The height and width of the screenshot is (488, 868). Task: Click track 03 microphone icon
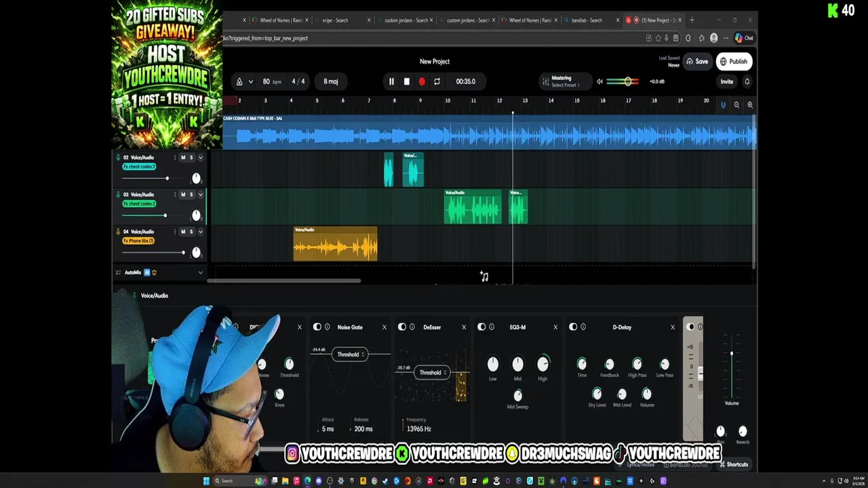pyautogui.click(x=118, y=195)
